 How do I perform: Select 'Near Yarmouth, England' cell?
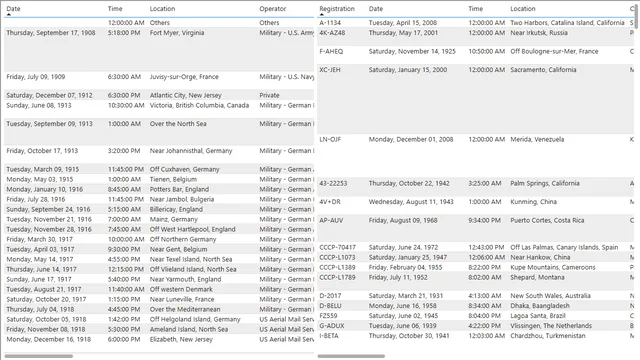click(185, 279)
